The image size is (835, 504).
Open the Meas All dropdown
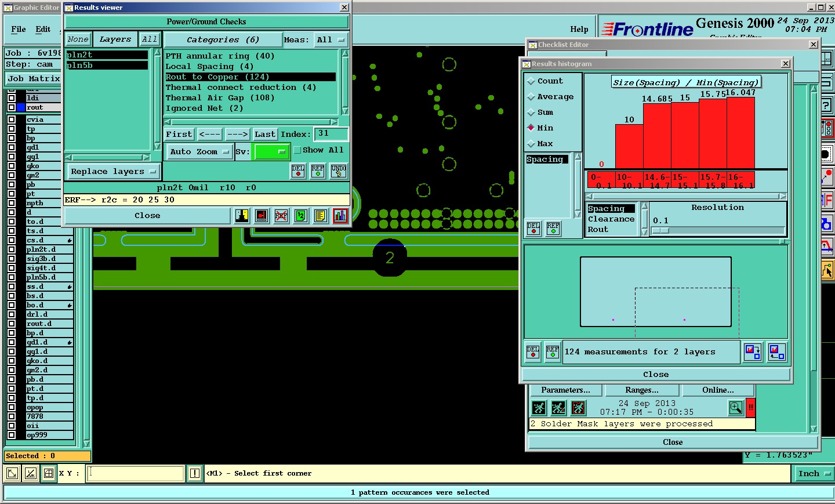point(331,40)
